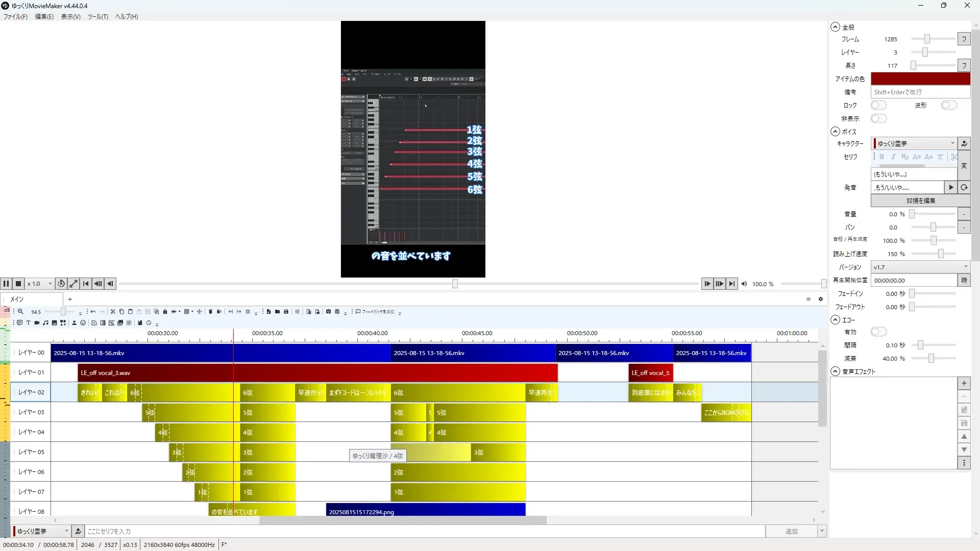Image resolution: width=980 pixels, height=551 pixels.
Task: Open the キャラクター ゆっくり霊夢 dropdown
Action: (914, 143)
